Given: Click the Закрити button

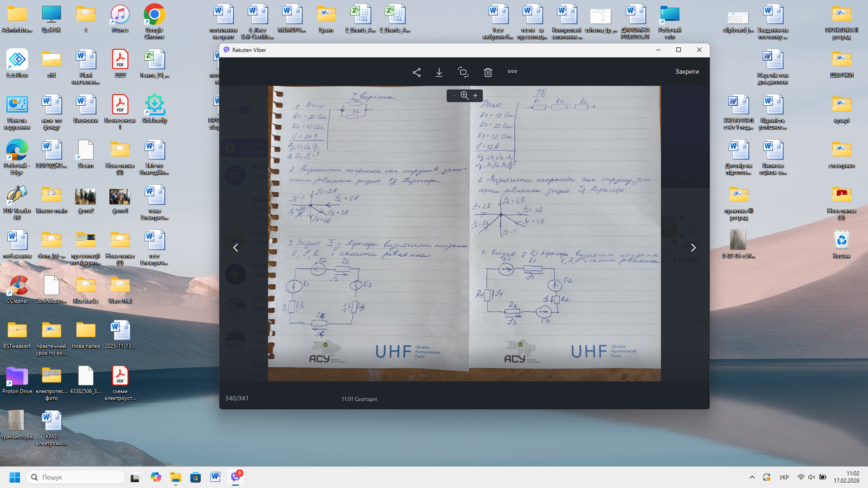Looking at the screenshot, I should [x=687, y=71].
